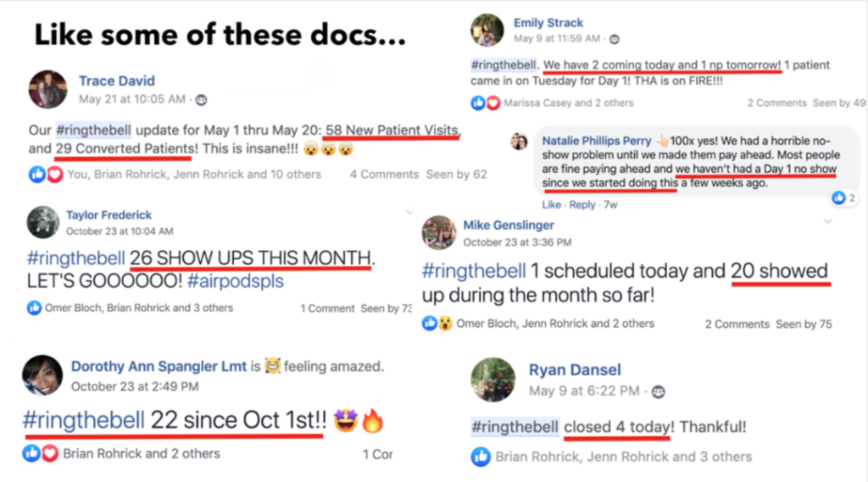Click the group privacy icon beside Ryan Dansel's timestamp
The height and width of the screenshot is (482, 868).
coord(658,392)
